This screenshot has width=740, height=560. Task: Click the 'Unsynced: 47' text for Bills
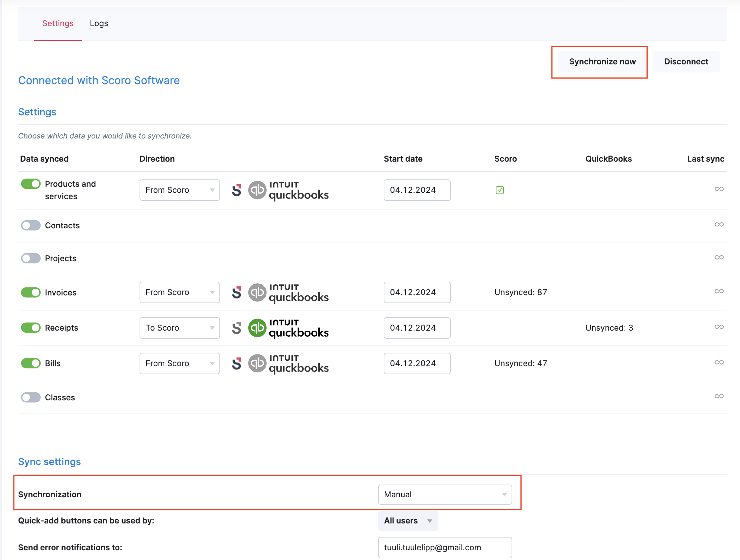pyautogui.click(x=521, y=363)
